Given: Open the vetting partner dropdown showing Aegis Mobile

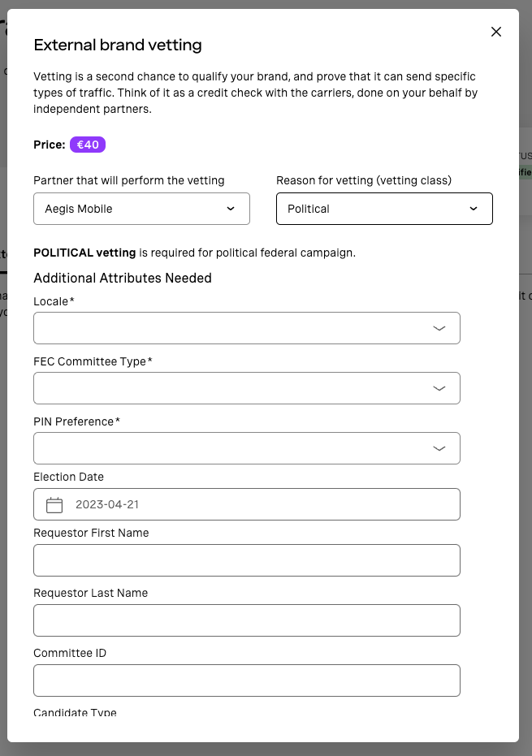Looking at the screenshot, I should pos(142,209).
